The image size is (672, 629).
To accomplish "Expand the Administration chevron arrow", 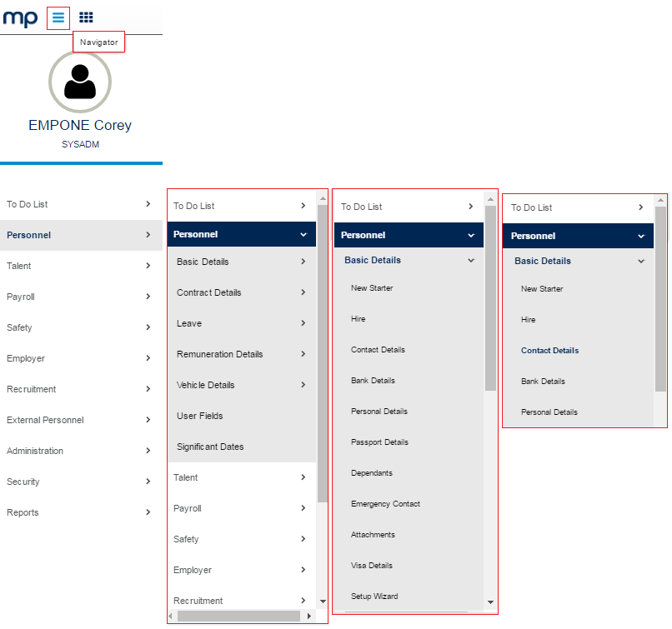I will click(148, 451).
